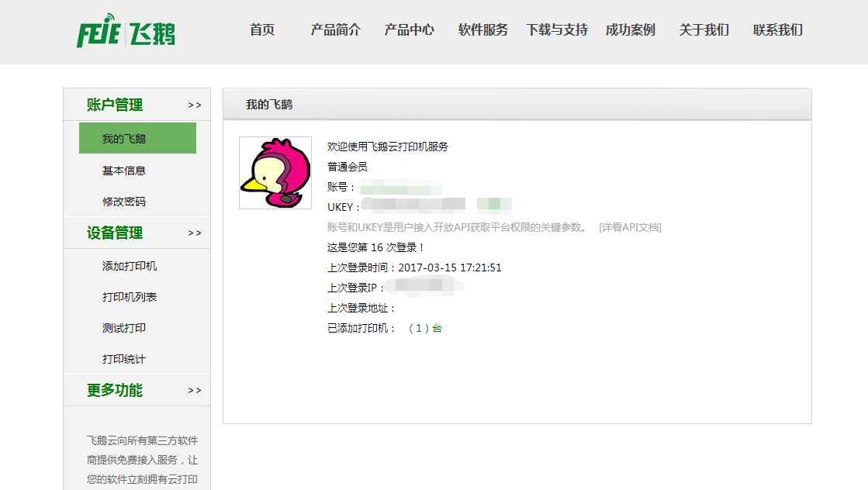Click the 欢迎使用飞鹅云打印机服务 welcome text
The width and height of the screenshot is (868, 490).
pyautogui.click(x=388, y=147)
